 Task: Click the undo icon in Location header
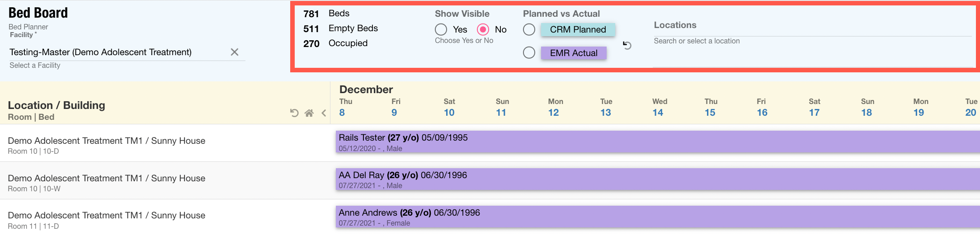pyautogui.click(x=294, y=113)
